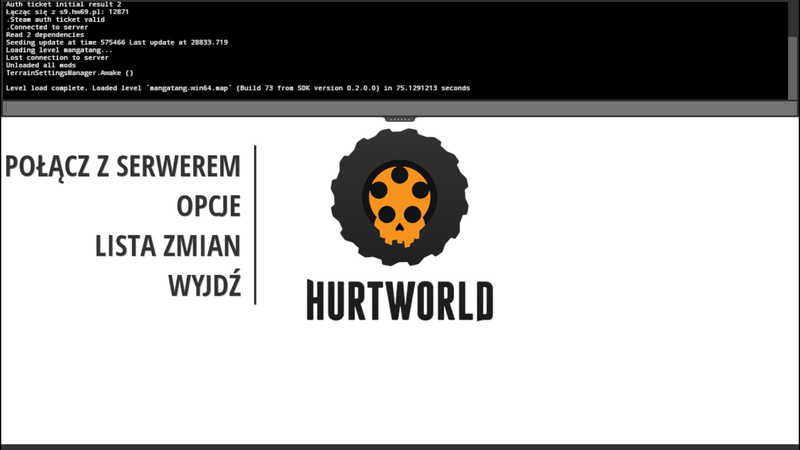Click the 'Seeding update at time' console line

117,42
